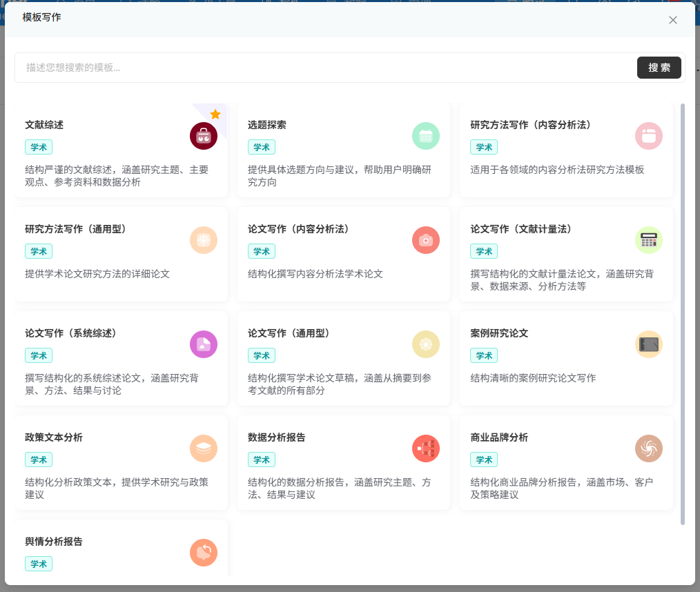
Task: Click the 学术 tag under 选题探索
Action: coord(262,147)
